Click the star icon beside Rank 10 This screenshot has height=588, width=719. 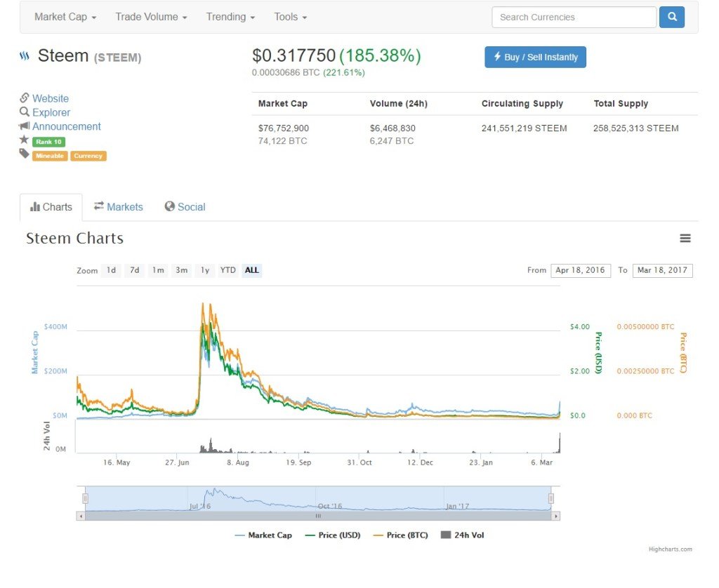[25, 140]
